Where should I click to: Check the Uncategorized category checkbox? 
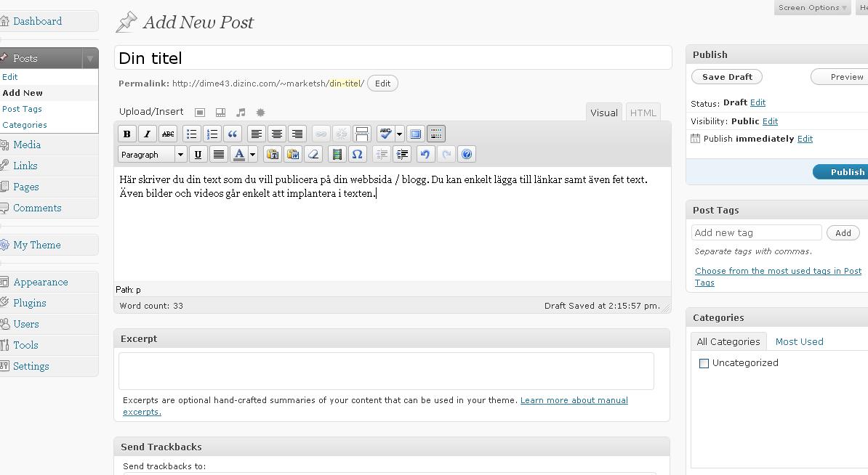(x=704, y=363)
